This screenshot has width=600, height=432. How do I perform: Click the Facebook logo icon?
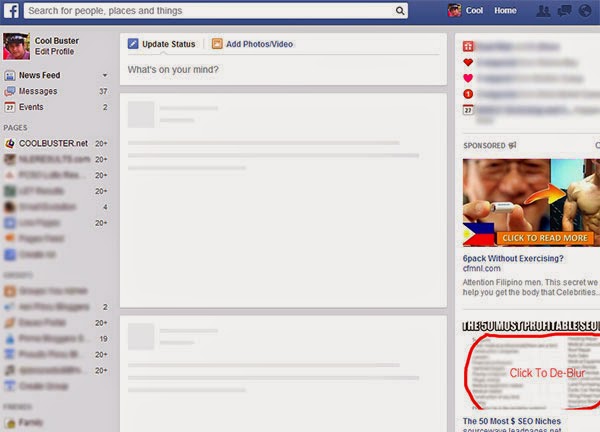(x=11, y=11)
